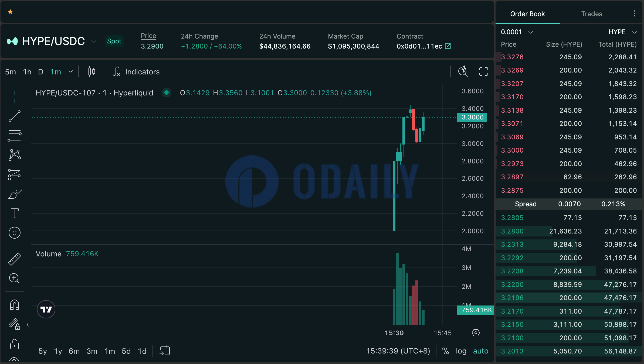This screenshot has height=364, width=644.
Task: Set chart range to 1y
Action: (58, 351)
